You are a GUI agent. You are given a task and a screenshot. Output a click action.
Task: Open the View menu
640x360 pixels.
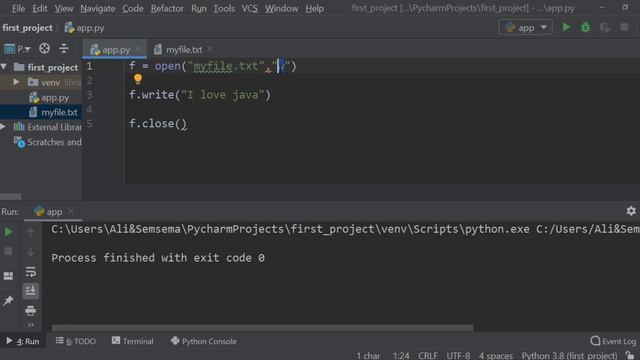(x=64, y=8)
